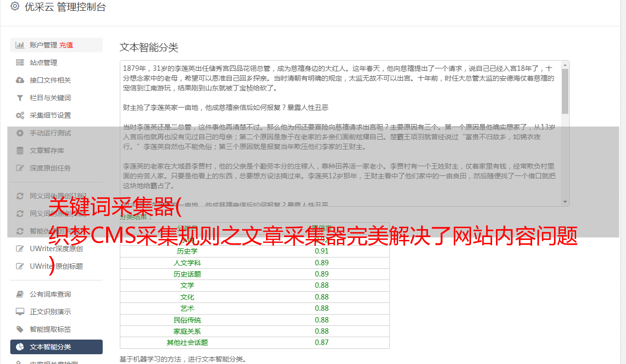Viewport: 626px width, 364px height.
Task: Click inside the article text input area
Action: (340, 133)
